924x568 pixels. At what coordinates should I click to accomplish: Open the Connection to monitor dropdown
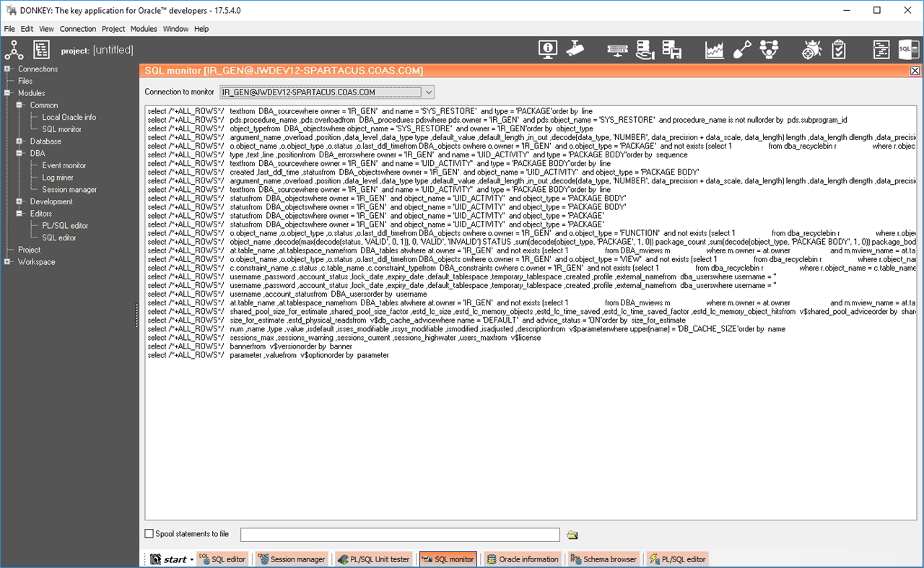click(428, 92)
